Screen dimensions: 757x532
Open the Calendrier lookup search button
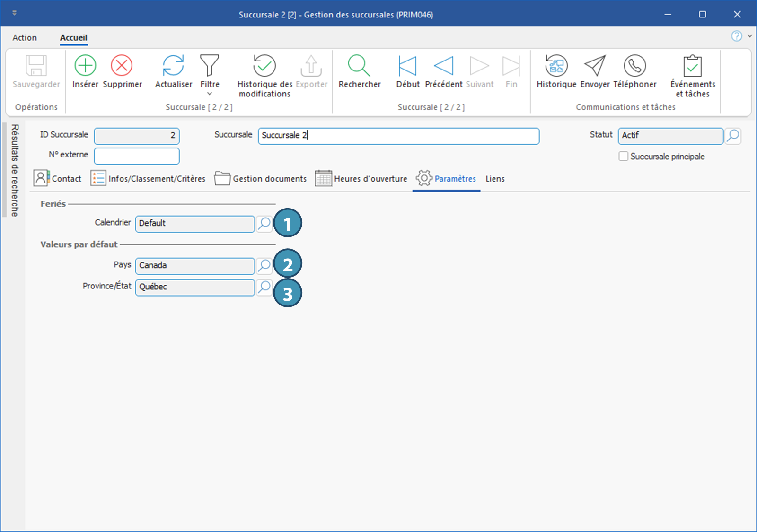[264, 223]
